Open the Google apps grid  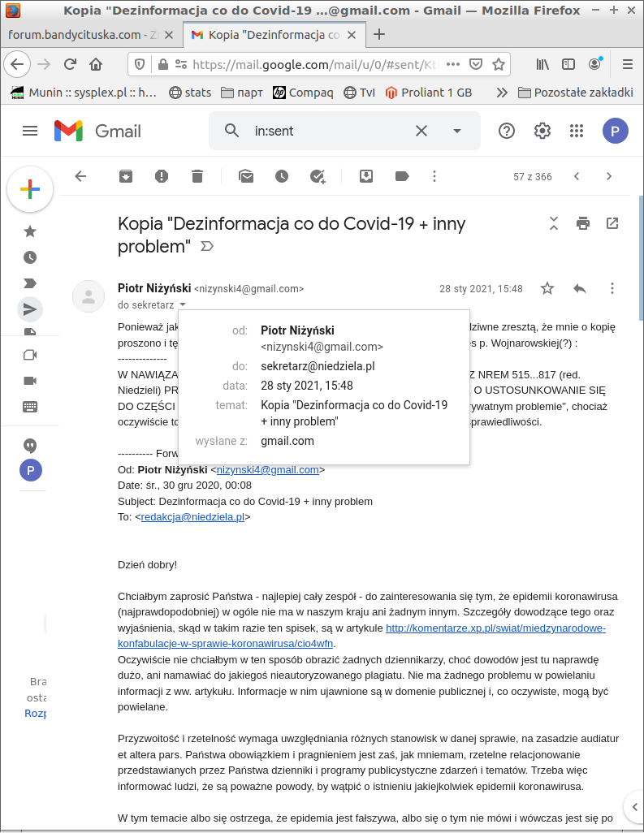pos(577,131)
